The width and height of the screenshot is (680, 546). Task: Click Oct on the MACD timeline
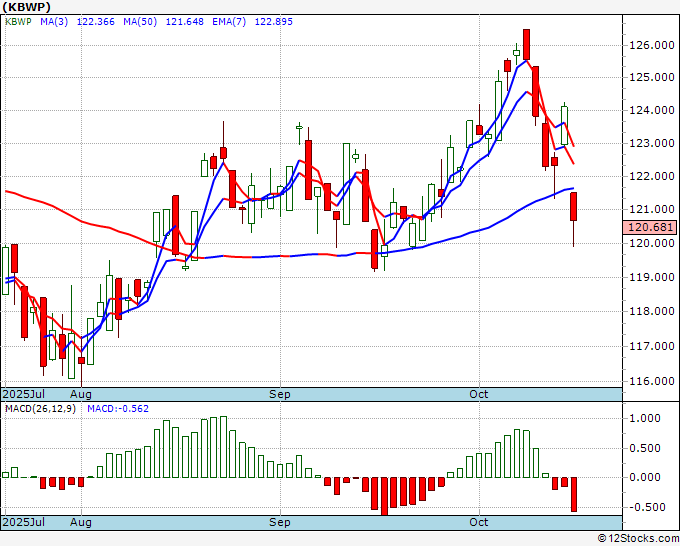click(479, 522)
